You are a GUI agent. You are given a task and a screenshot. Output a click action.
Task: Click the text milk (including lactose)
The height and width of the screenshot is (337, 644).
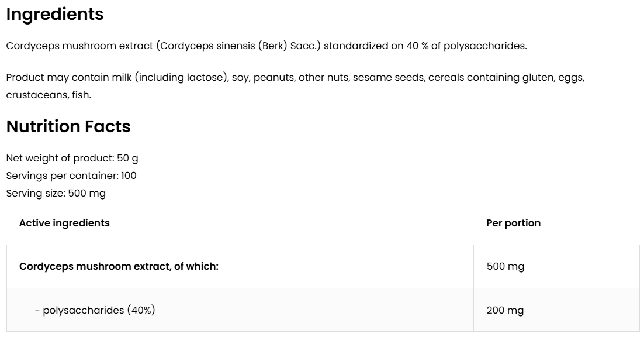(x=180, y=77)
